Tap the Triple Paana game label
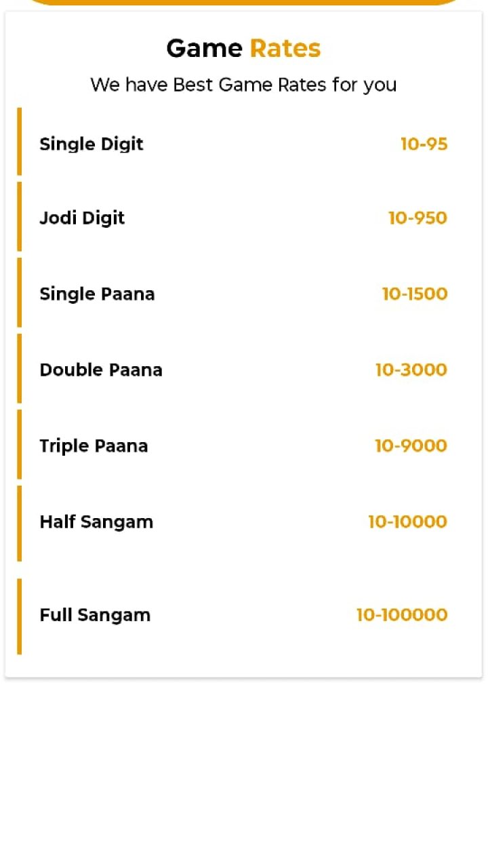Viewport: 488px width, 868px height. [94, 446]
